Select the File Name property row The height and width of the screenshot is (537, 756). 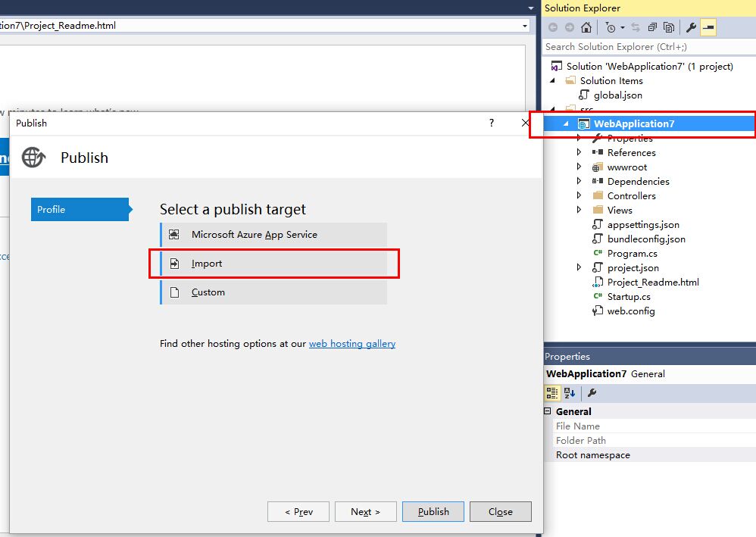654,426
